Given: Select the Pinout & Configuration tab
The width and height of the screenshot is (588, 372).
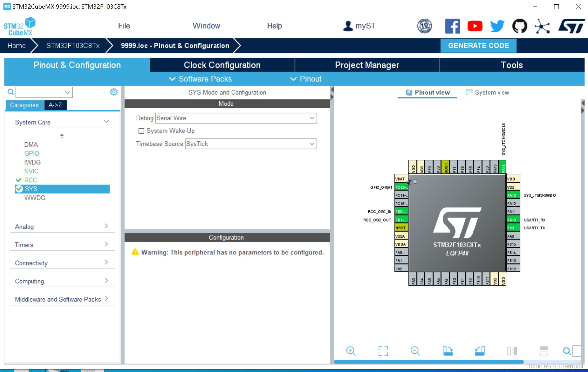Looking at the screenshot, I should (x=77, y=65).
